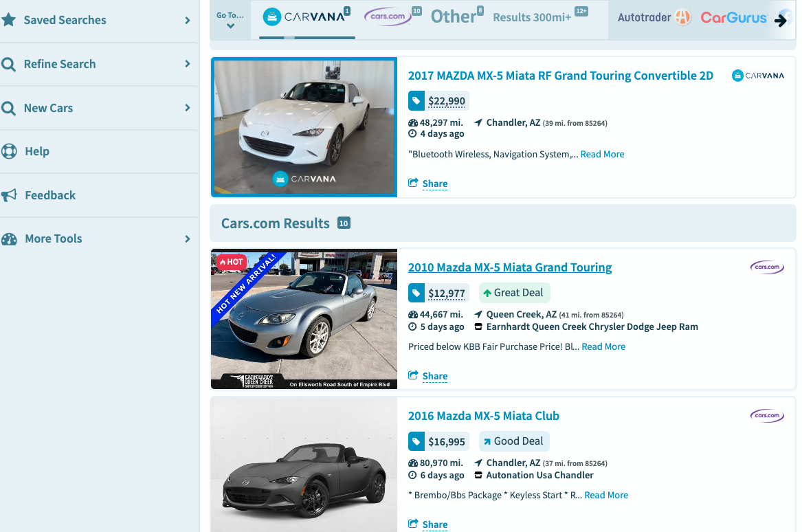Click the Cars.com Results section heading
Viewport: 802px width, 532px height.
point(275,223)
